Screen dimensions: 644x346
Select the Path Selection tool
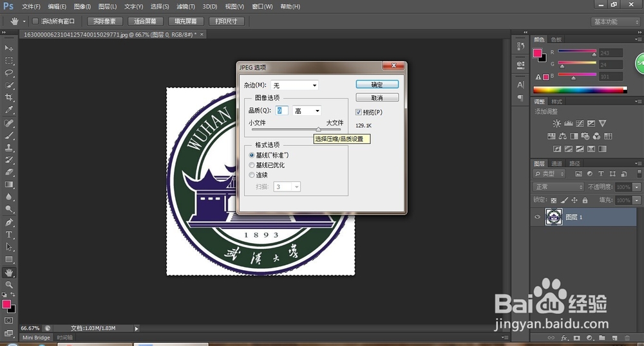[8, 247]
